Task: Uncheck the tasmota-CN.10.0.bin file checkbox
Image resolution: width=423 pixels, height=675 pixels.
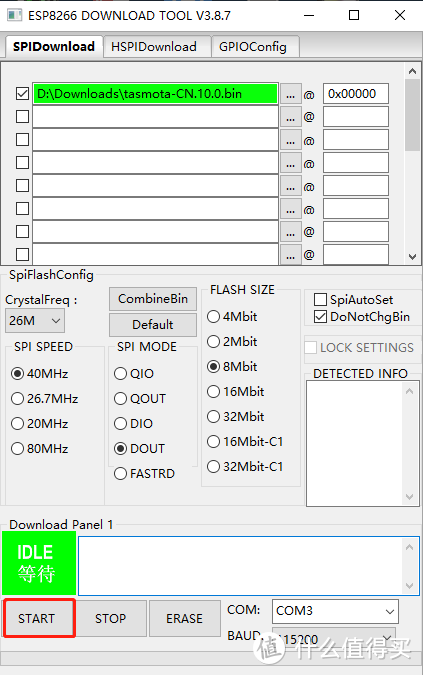Action: 22,93
